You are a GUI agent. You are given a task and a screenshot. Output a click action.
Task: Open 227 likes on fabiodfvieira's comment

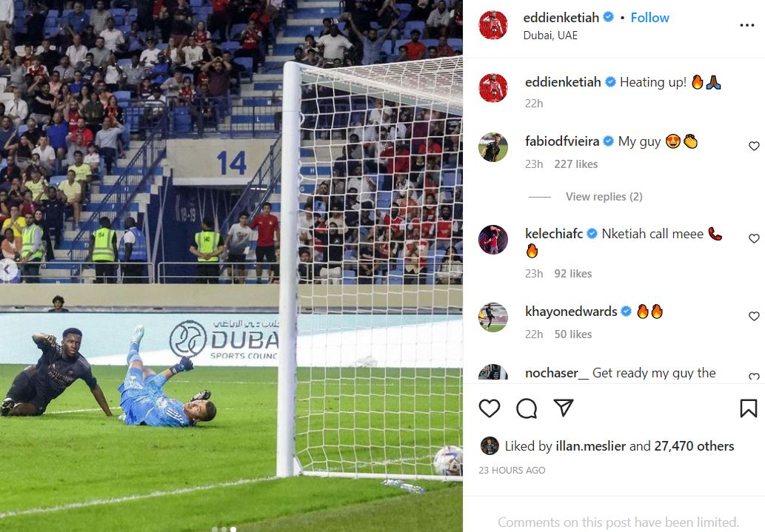tap(575, 164)
